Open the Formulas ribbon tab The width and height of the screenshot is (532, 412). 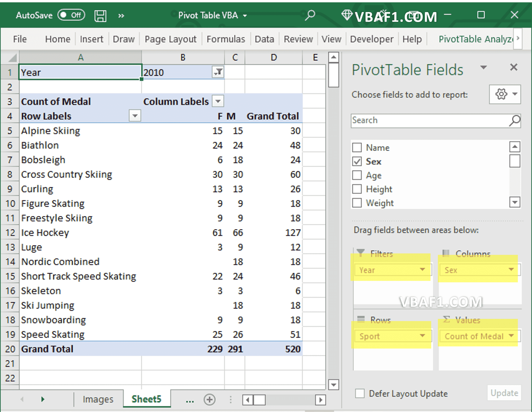point(226,39)
